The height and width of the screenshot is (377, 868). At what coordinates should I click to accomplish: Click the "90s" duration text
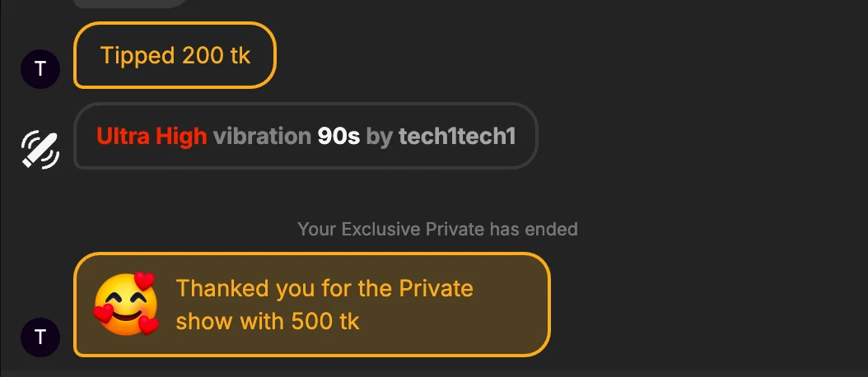point(338,136)
